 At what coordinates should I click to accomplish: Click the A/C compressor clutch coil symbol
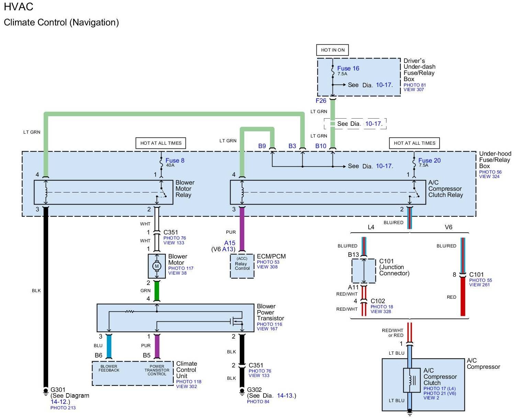click(412, 380)
